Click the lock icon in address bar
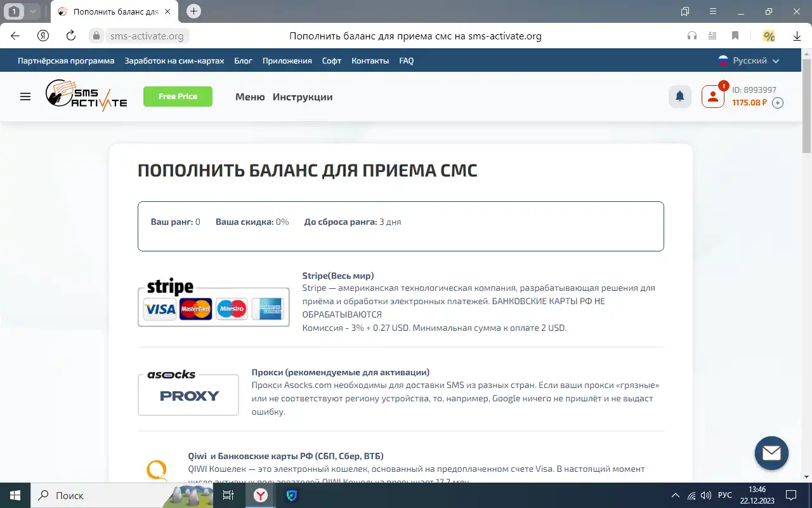This screenshot has width=812, height=508. (x=96, y=36)
